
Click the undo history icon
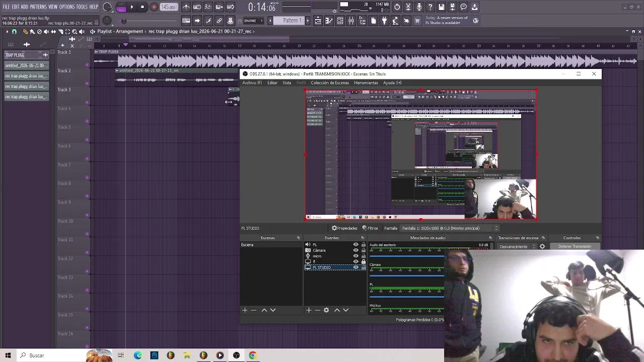397,7
